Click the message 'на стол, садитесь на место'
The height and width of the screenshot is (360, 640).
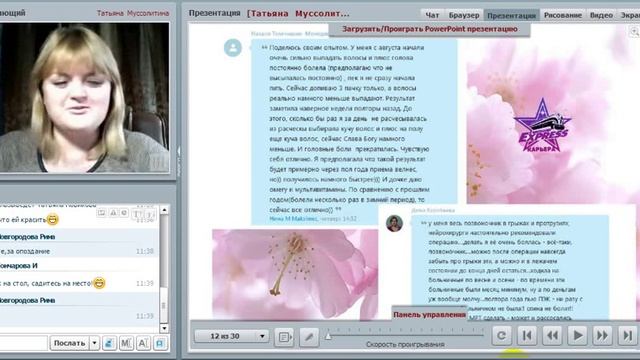46,283
